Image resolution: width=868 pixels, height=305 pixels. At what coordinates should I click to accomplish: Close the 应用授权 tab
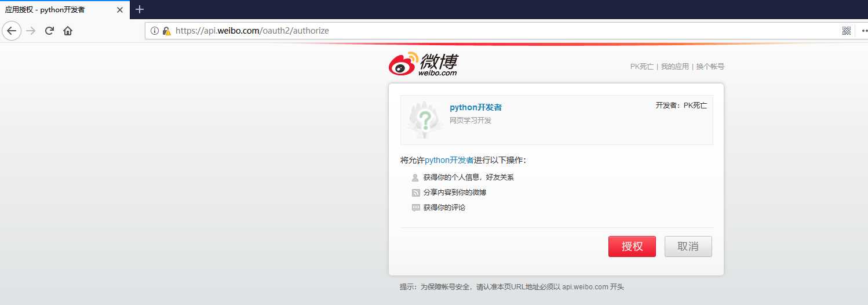pos(120,10)
